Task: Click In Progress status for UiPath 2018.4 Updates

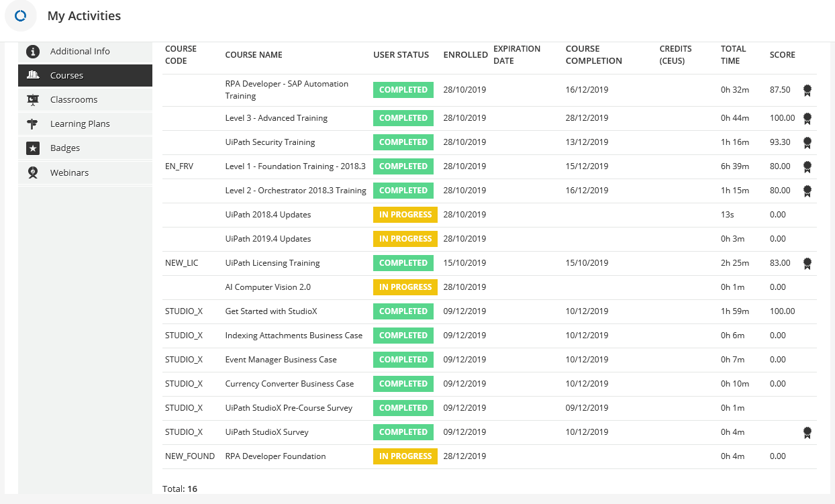Action: pyautogui.click(x=405, y=215)
